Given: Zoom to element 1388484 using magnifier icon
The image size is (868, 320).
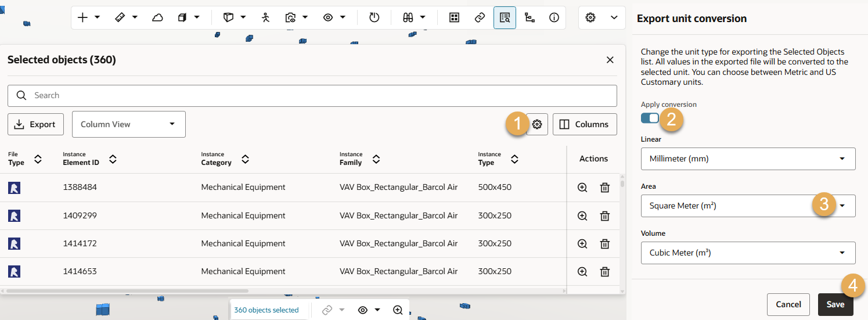Looking at the screenshot, I should (x=582, y=188).
